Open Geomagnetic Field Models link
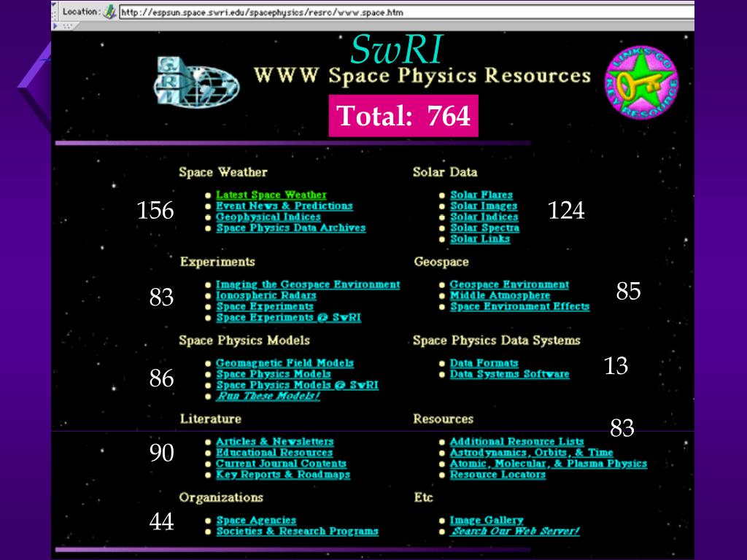 285,363
